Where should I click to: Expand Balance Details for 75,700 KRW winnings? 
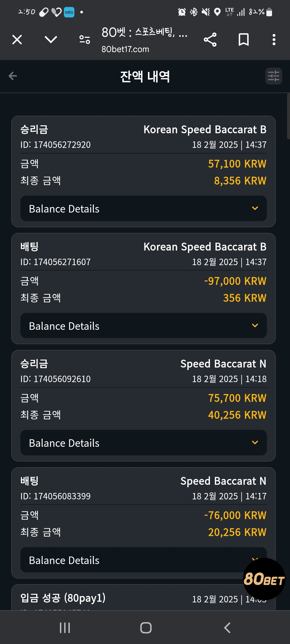pyautogui.click(x=144, y=443)
